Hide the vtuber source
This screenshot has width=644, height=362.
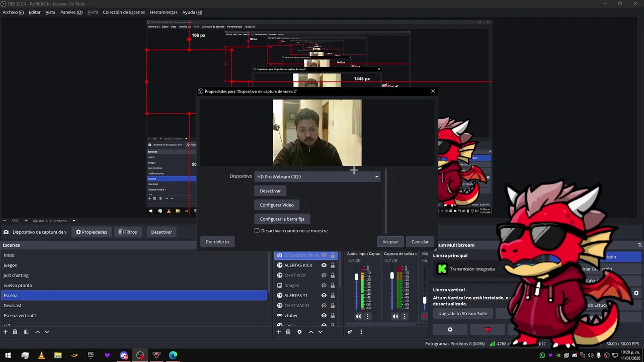pos(324,316)
